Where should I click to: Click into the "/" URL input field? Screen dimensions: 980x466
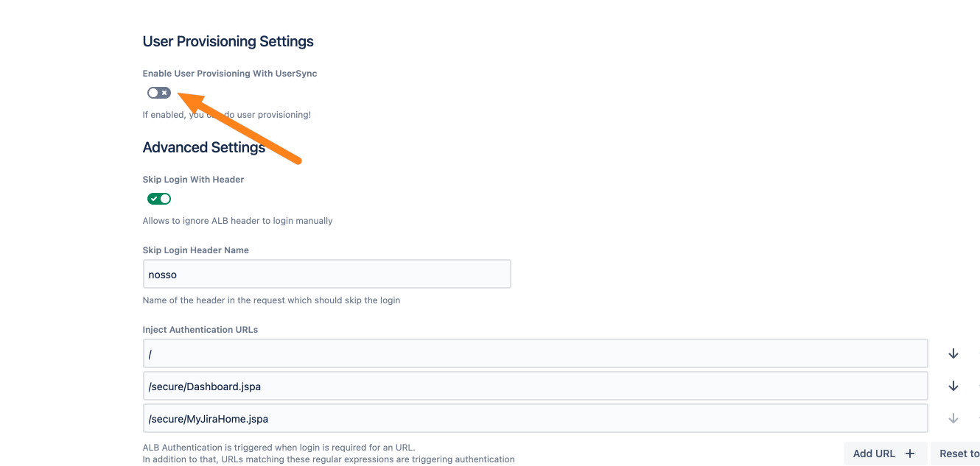pyautogui.click(x=535, y=353)
